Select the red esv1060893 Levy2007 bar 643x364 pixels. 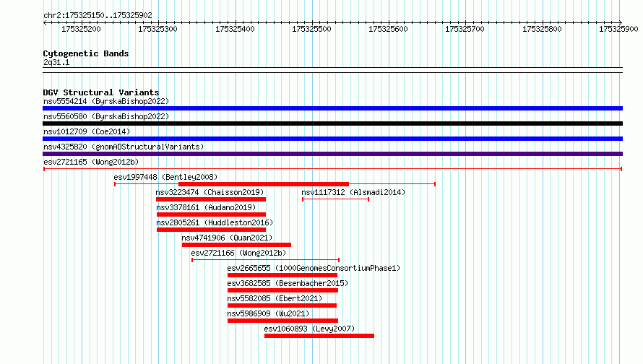[319, 336]
